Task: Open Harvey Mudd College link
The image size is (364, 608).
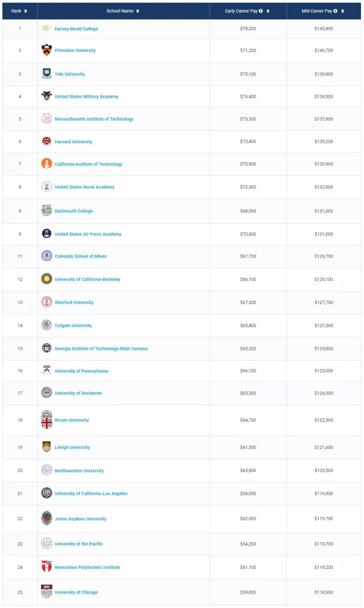Action: [77, 29]
